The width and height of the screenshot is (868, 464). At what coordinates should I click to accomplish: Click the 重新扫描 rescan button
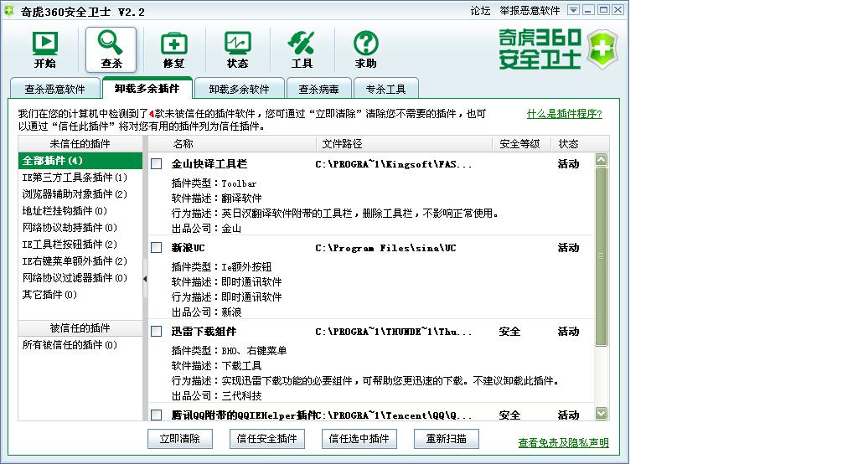447,439
